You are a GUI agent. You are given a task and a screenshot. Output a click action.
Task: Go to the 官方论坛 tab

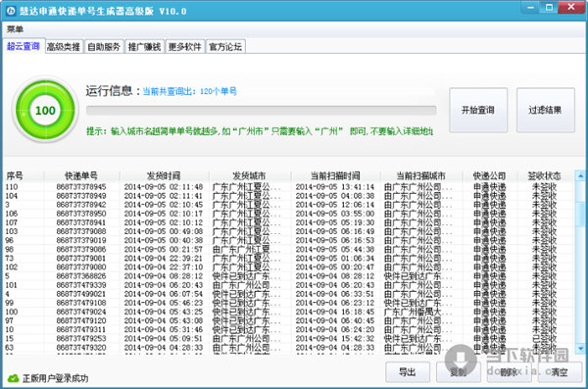click(225, 47)
